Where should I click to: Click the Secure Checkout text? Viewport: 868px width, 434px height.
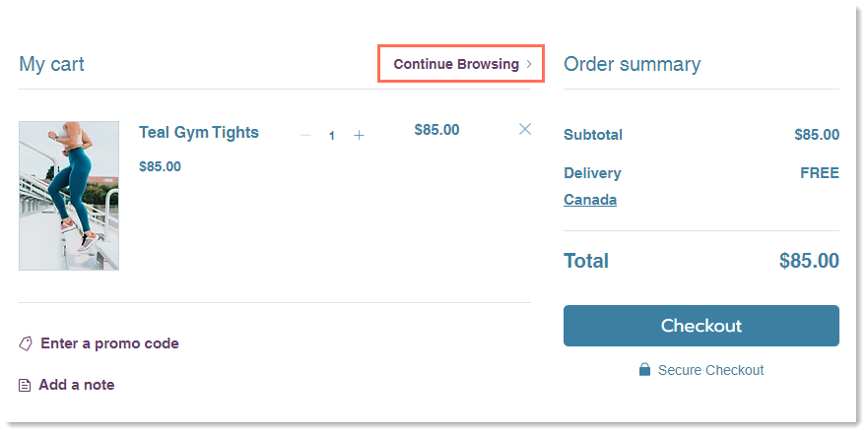pyautogui.click(x=710, y=370)
